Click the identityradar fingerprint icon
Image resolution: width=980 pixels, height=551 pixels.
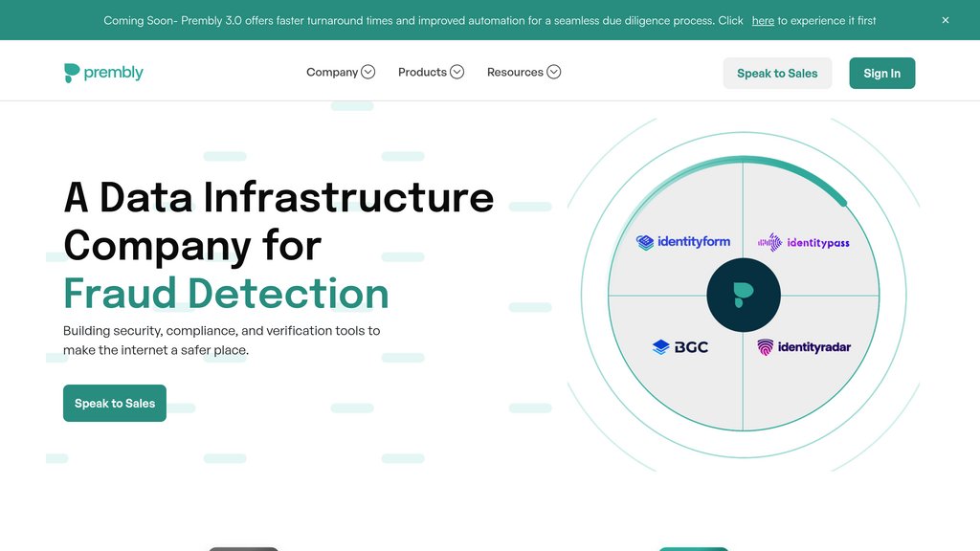point(766,347)
